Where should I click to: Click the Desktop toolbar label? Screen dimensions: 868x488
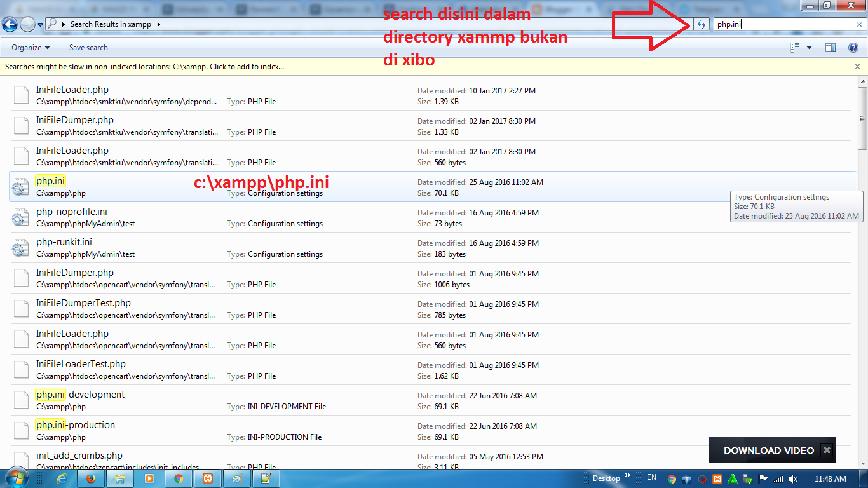click(x=606, y=478)
